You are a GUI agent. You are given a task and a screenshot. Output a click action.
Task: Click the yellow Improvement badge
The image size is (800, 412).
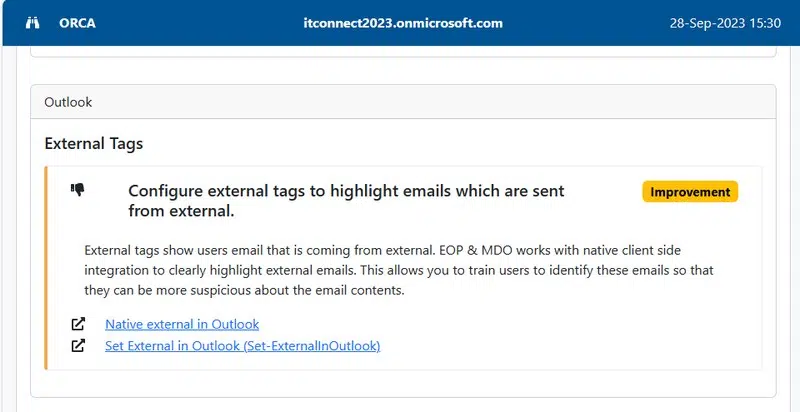pyautogui.click(x=690, y=192)
